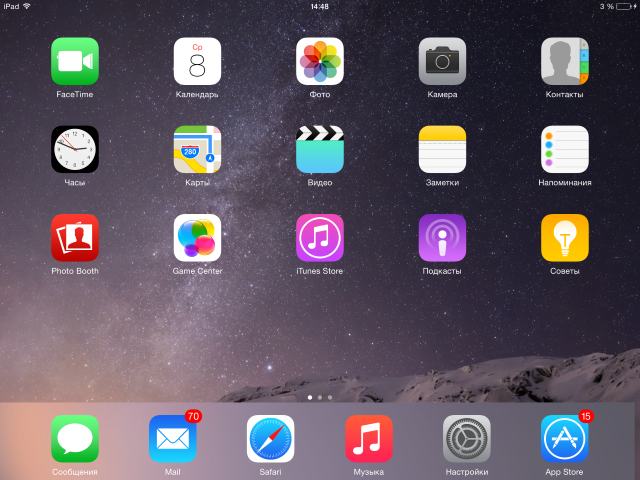Screen dimensions: 640x480
Task: Tap the current first page dot
Action: click(x=310, y=397)
